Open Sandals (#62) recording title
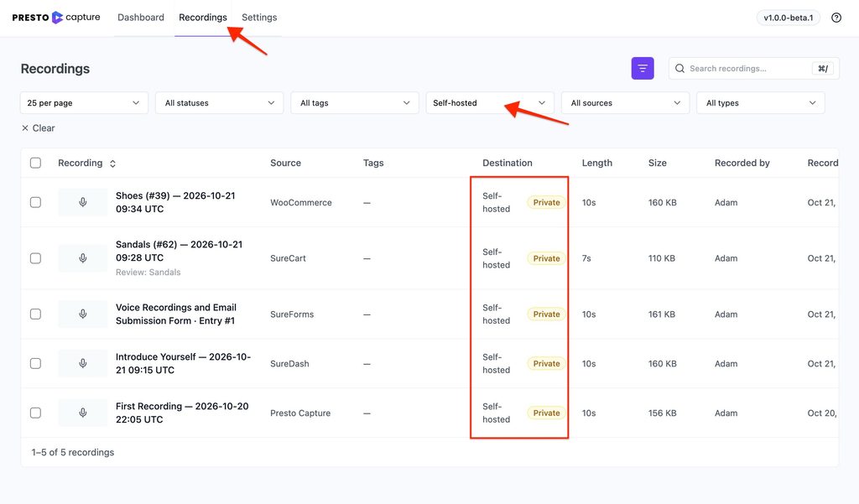 [180, 251]
